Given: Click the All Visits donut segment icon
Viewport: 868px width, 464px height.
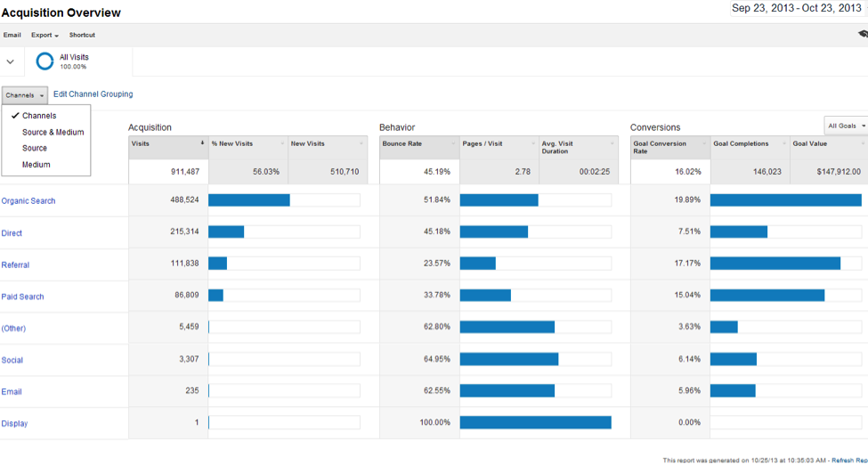Looking at the screenshot, I should pos(45,61).
